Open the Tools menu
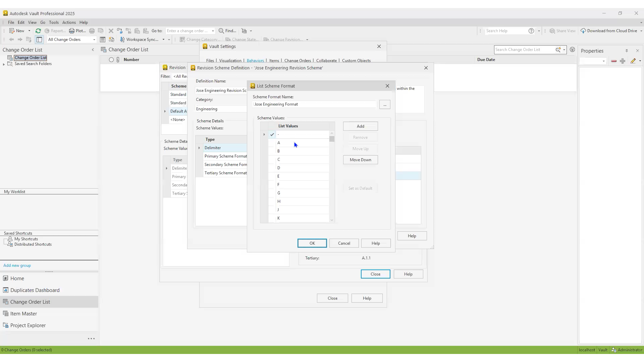644x362 pixels. 54,22
